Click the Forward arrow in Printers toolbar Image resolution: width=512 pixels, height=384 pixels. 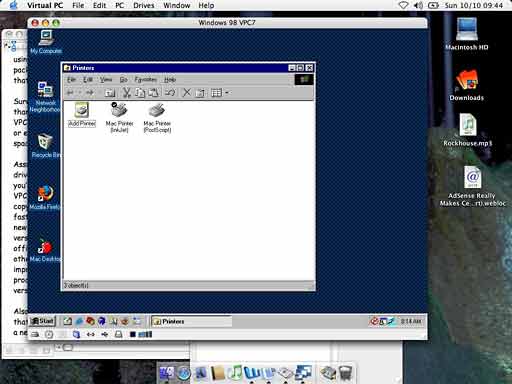89,93
